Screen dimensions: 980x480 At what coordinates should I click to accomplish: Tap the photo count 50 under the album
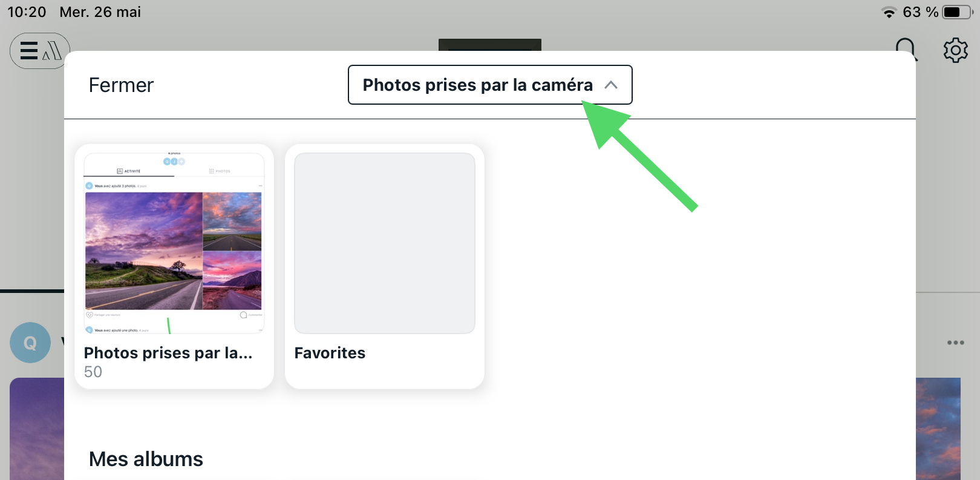point(93,372)
